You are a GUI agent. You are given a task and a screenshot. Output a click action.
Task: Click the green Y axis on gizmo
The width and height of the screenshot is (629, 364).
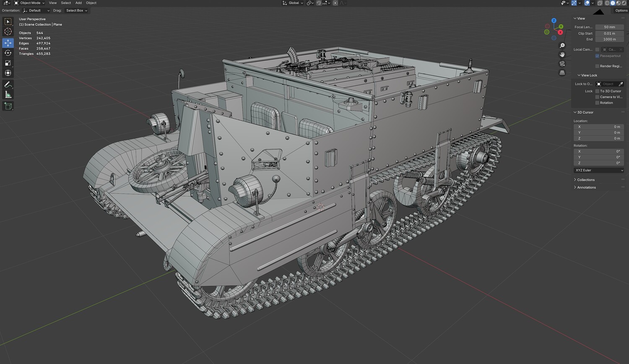click(x=561, y=26)
